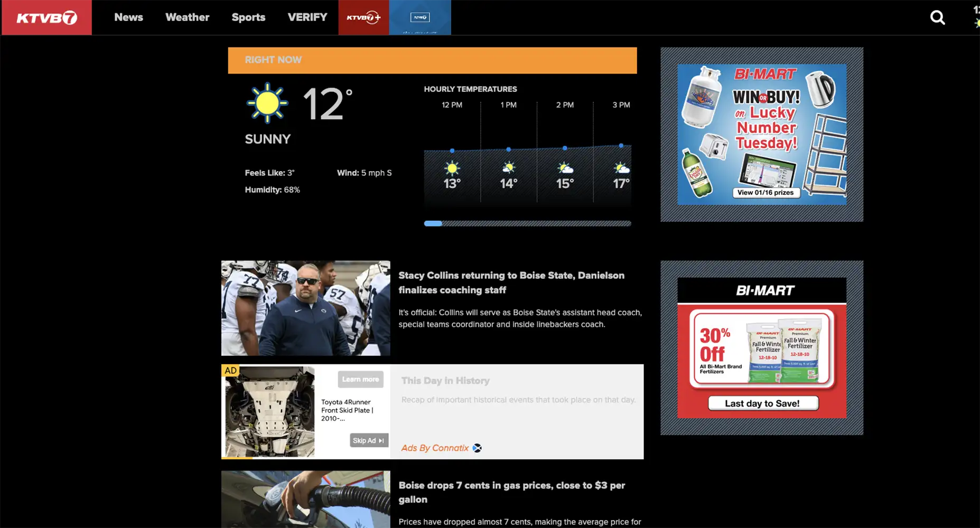Click the Humidity: 68% text
Image resolution: width=980 pixels, height=528 pixels.
tap(272, 190)
